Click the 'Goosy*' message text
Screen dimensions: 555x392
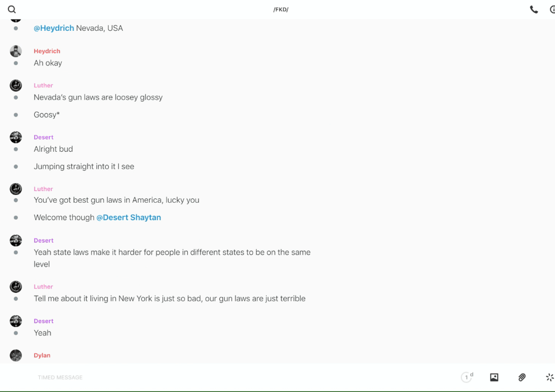pos(47,115)
